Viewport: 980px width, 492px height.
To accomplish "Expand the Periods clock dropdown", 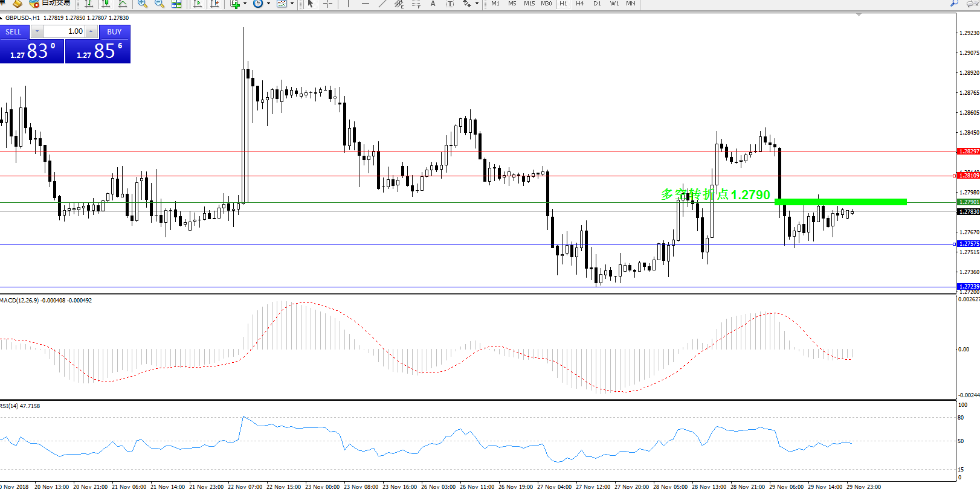I will coord(268,4).
